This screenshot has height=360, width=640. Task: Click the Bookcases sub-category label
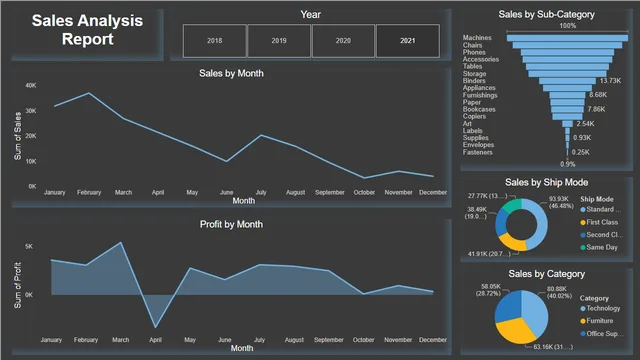(479, 109)
